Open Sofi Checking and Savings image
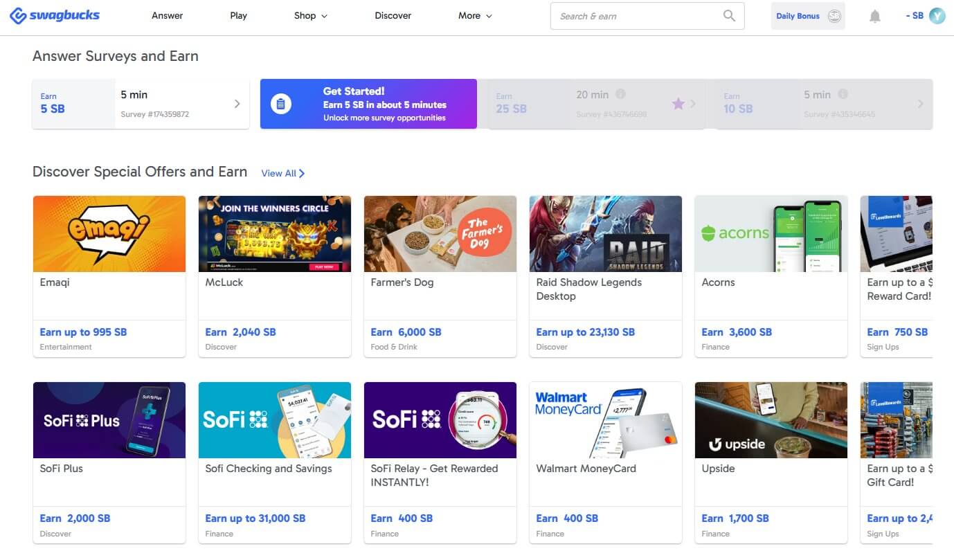Screen dimensions: 954x560 275,420
